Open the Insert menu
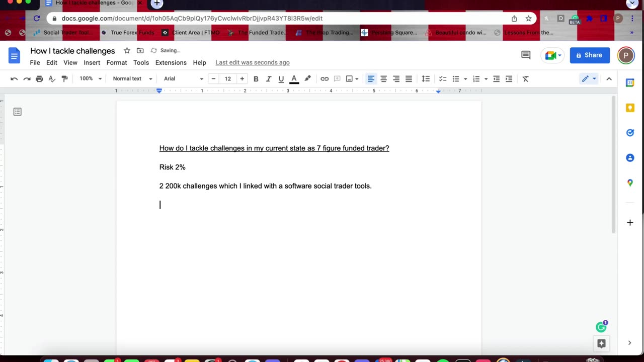The image size is (644, 362). [92, 63]
